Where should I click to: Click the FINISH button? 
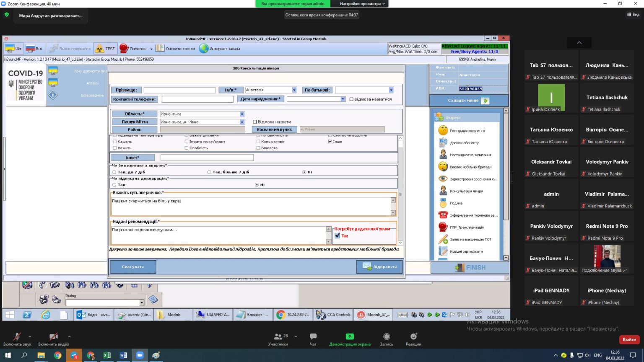[x=470, y=268]
